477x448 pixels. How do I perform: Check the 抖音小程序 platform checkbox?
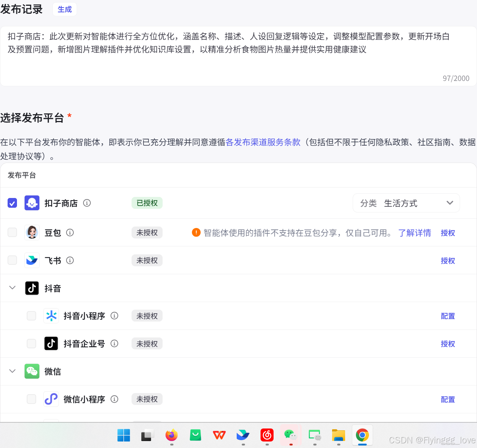31,316
